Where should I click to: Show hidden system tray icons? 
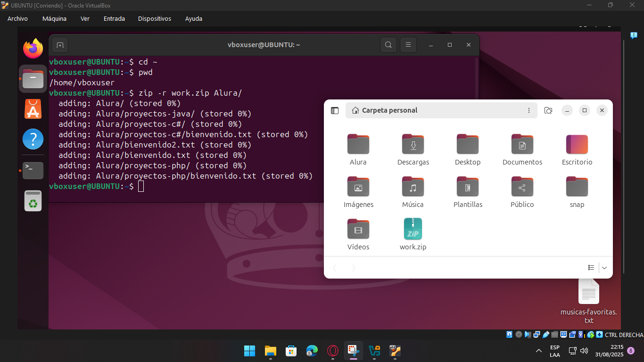click(x=538, y=351)
